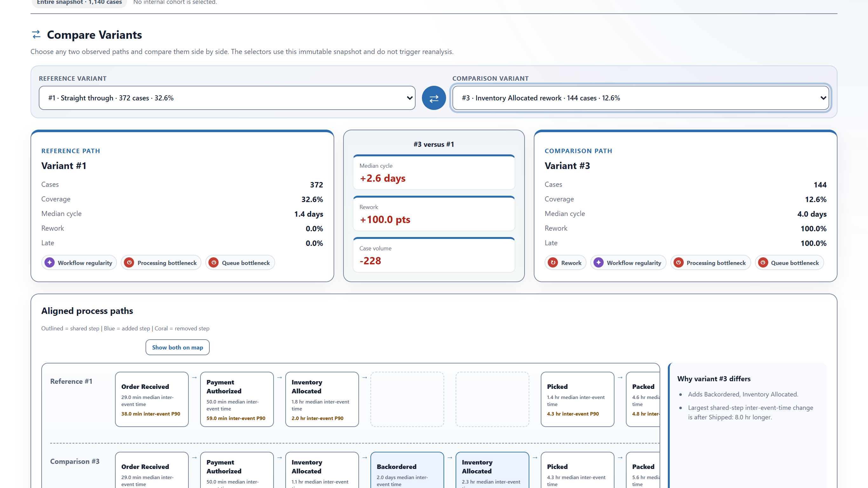Click the 'Reference #1' row label
This screenshot has height=488, width=868.
pos(71,381)
